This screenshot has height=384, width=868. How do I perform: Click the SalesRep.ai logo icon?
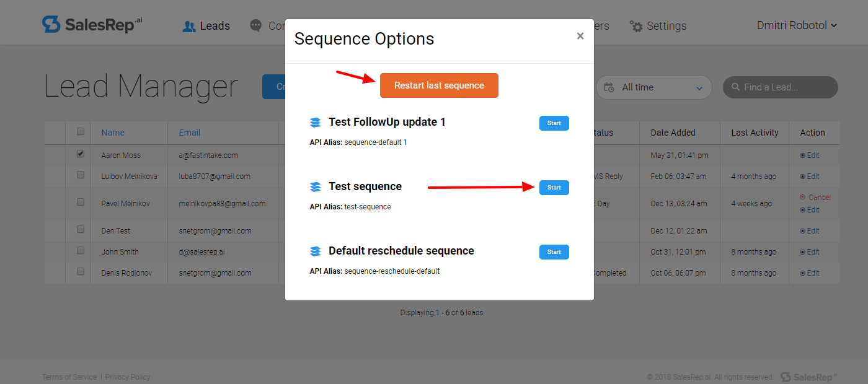coord(51,24)
